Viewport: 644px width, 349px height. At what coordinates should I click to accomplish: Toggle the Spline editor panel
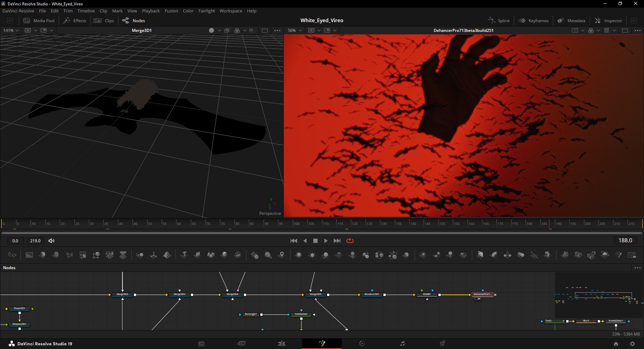pos(498,20)
